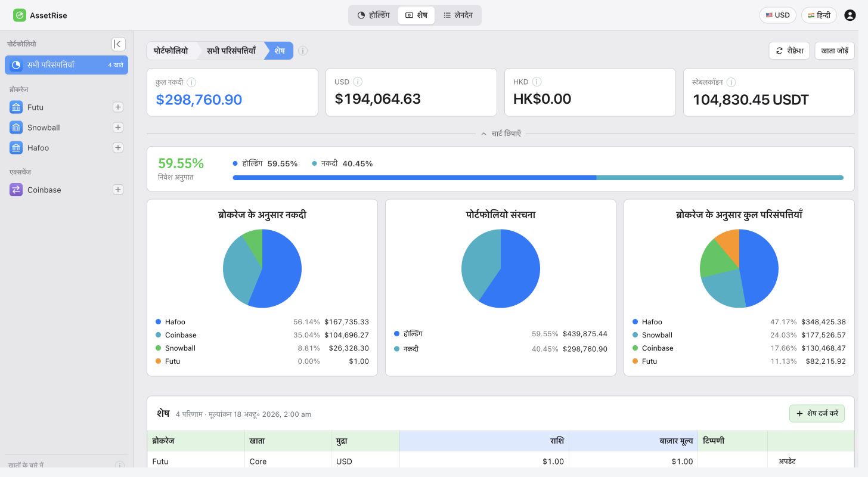This screenshot has width=868, height=477.
Task: Click the AssetRise logo icon
Action: pos(20,16)
